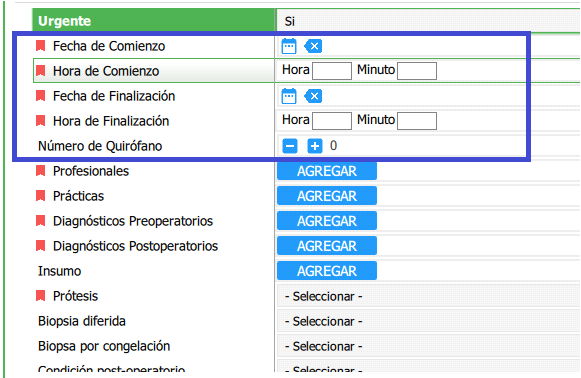Clear the Fecha de Finalización date
Viewport: 581px width, 378px height.
tap(313, 96)
